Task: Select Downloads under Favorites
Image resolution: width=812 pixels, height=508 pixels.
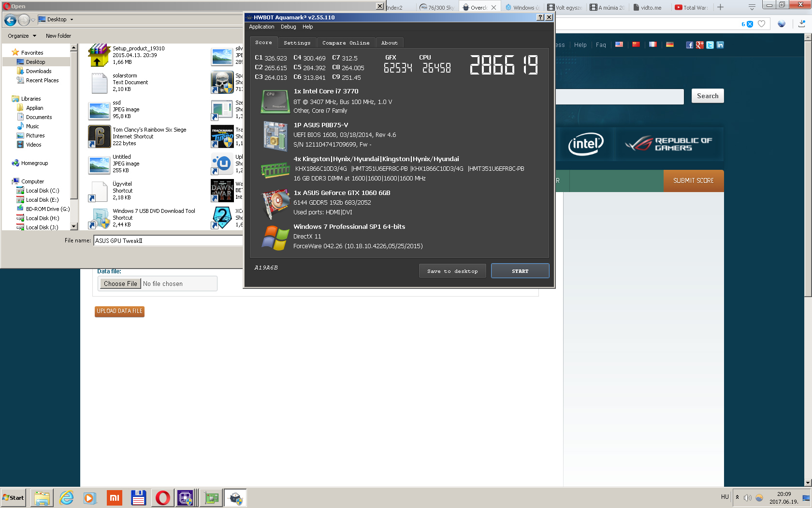Action: click(x=39, y=71)
